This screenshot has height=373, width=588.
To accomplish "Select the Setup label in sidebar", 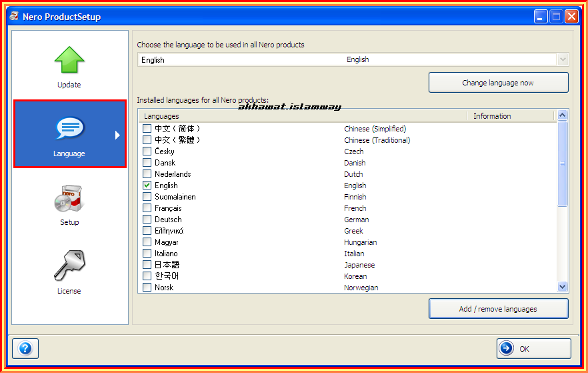I will tap(69, 222).
